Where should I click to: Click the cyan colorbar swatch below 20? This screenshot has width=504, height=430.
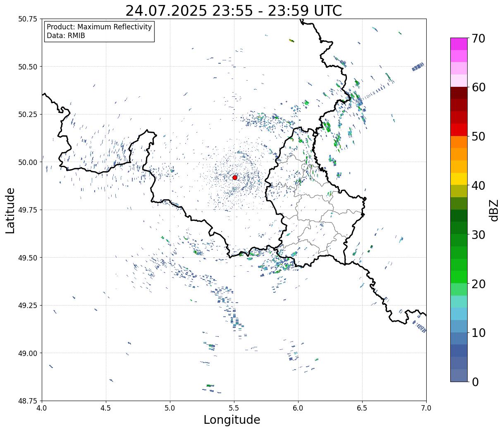(x=459, y=301)
